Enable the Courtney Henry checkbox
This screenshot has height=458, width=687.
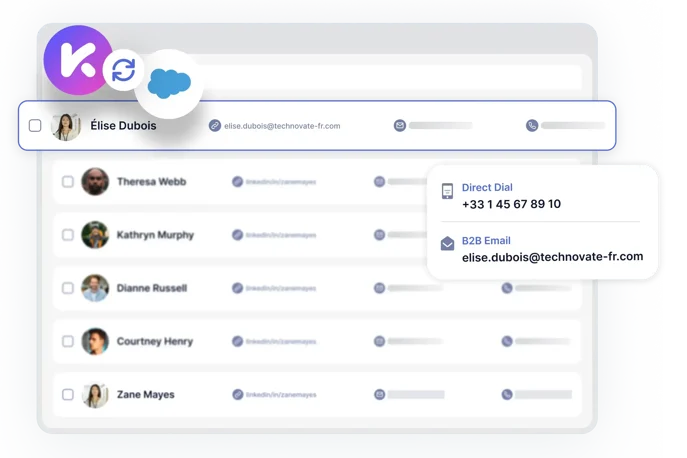tap(68, 341)
